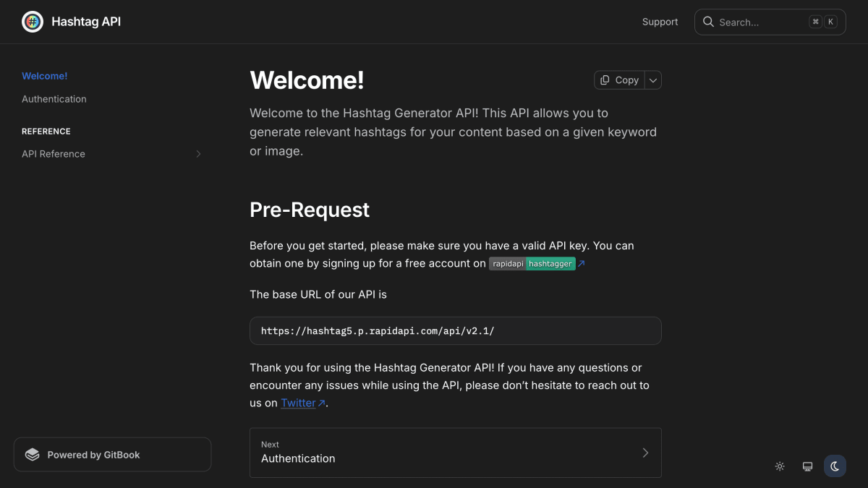This screenshot has height=488, width=868.
Task: Click the rapidapi hashtagger badge
Action: coord(532,264)
